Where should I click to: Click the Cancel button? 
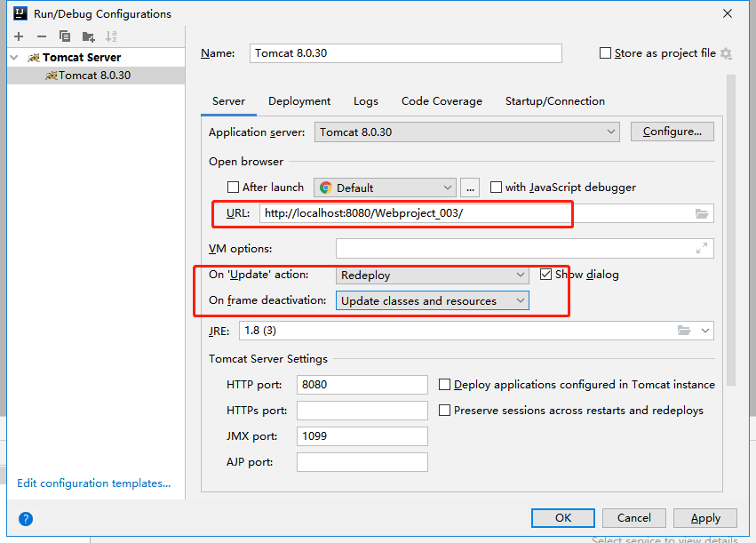(x=634, y=518)
